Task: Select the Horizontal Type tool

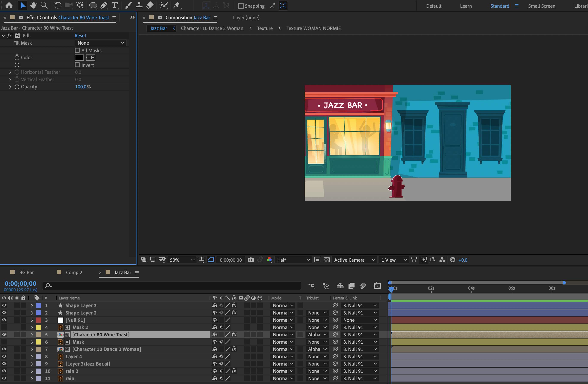Action: pyautogui.click(x=115, y=5)
